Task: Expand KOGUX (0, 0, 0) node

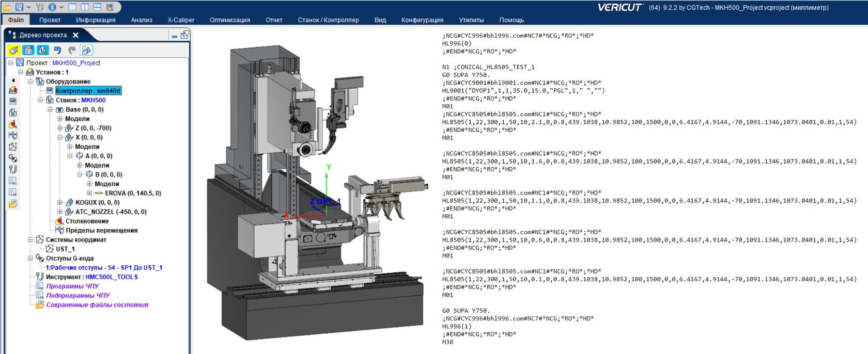Action: pyautogui.click(x=60, y=202)
